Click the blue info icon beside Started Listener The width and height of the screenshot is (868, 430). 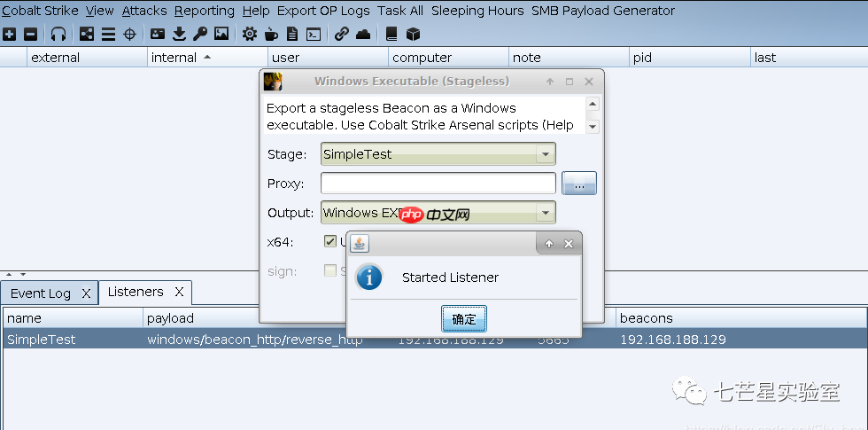tap(369, 277)
